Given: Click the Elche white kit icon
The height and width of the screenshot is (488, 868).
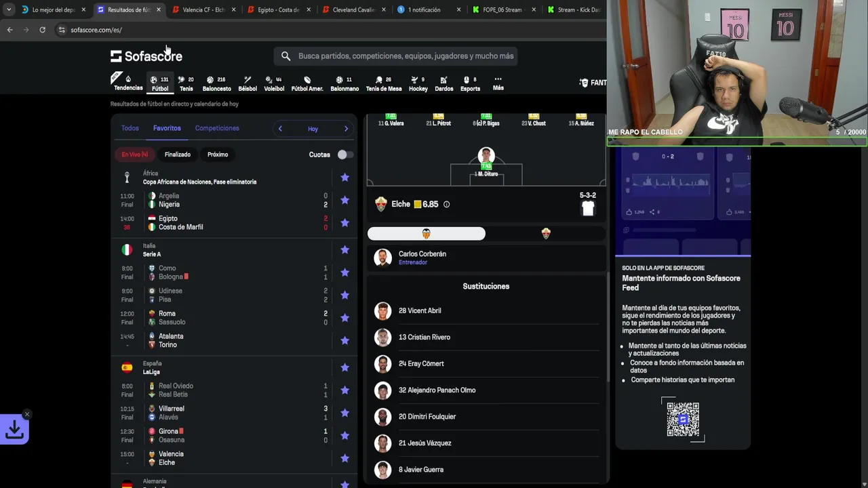Looking at the screenshot, I should (x=588, y=209).
